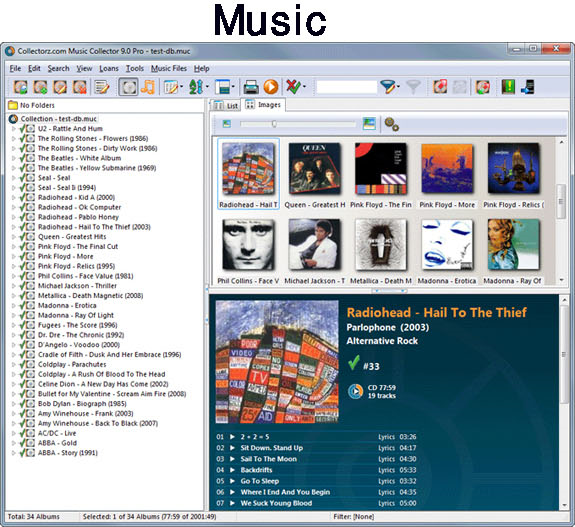This screenshot has width=575, height=527.
Task: Click the Layout panel arrangement icon
Action: click(x=222, y=87)
